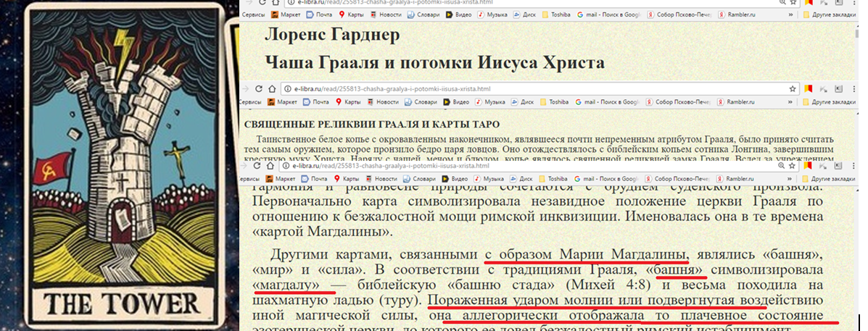Open Собор Псково-Печер bookmark in bottom bar
868x331 pixels.
coord(677,179)
